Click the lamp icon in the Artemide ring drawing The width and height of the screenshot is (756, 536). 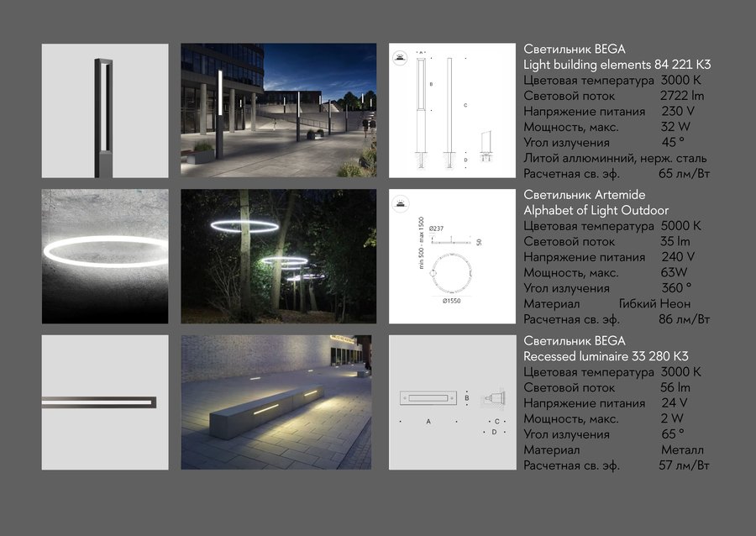(x=400, y=203)
